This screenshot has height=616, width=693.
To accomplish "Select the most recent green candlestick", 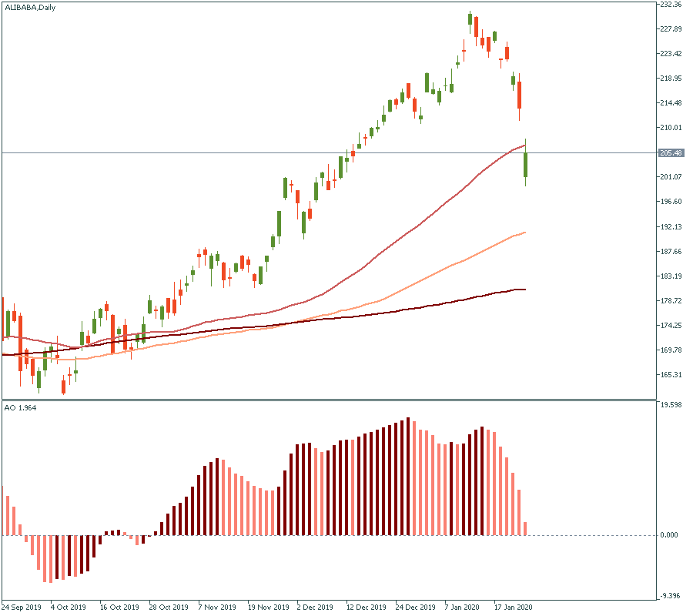I will point(526,166).
